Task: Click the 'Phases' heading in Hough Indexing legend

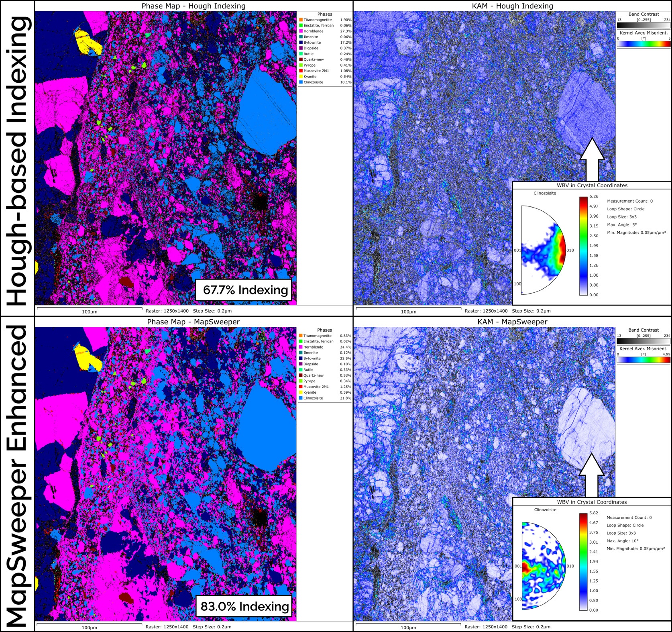Action: pos(325,14)
